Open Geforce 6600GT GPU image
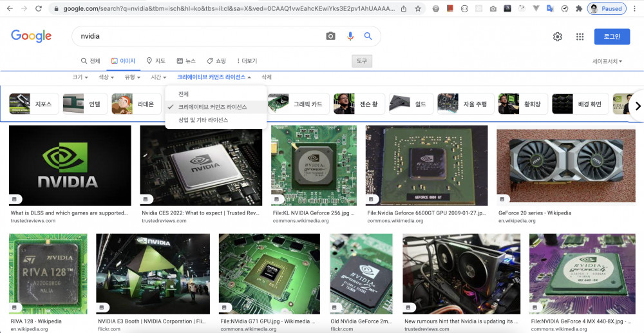 click(x=426, y=166)
